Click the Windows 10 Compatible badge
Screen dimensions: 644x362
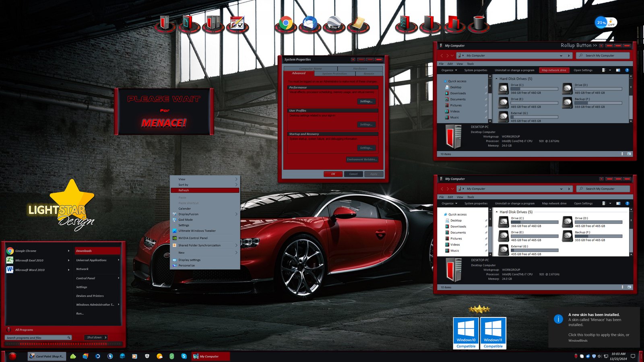coord(466,333)
